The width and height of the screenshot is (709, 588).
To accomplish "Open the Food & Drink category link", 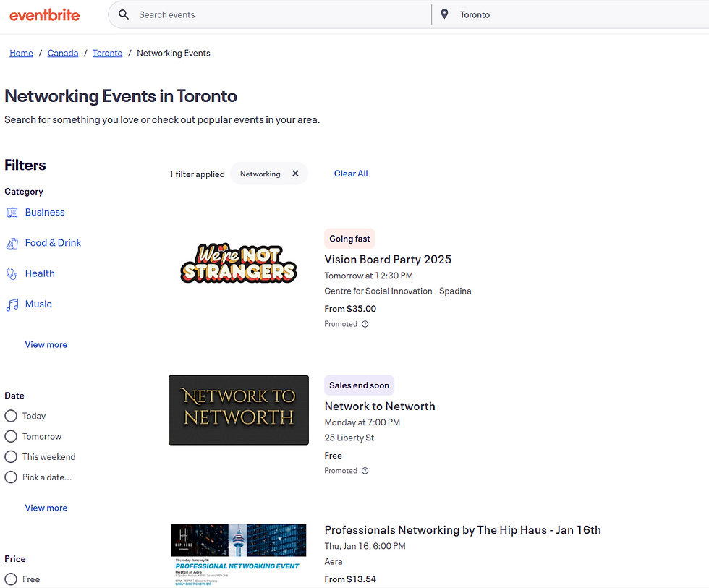I will click(53, 243).
